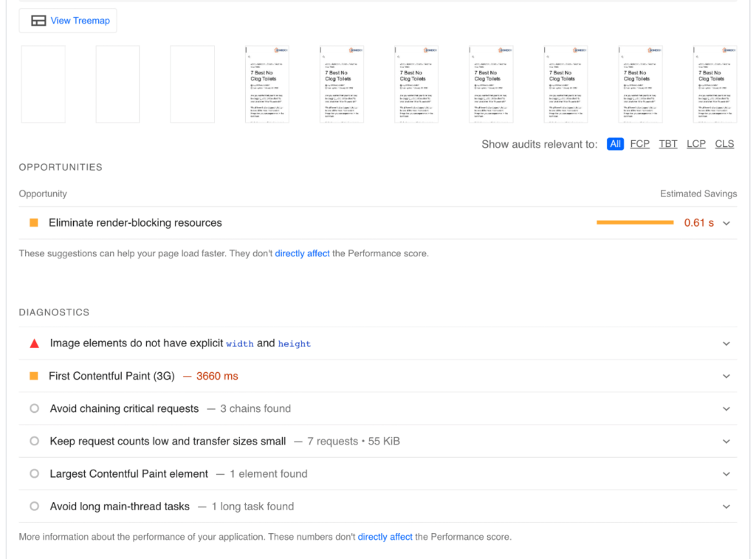Click orange square icon beside Eliminate render-blocking resources
Image resolution: width=756 pixels, height=559 pixels.
coord(34,223)
